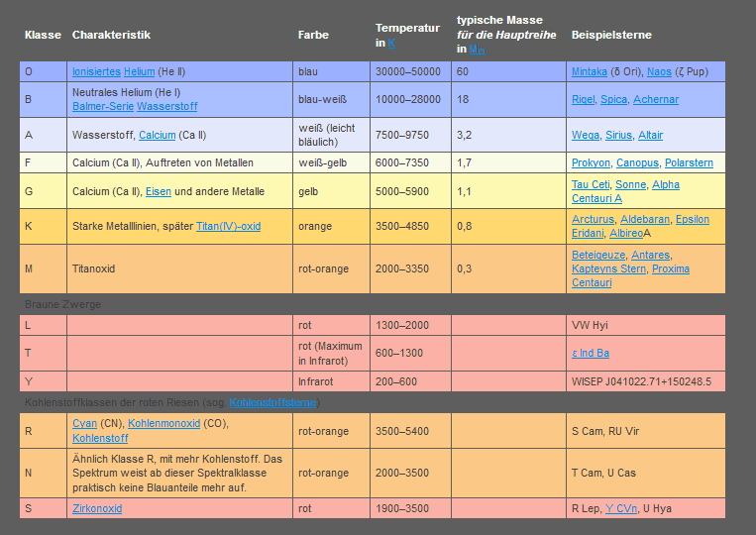Screen dimensions: 756x535
Task: Click the ε Ind Ba link
Action: [591, 353]
